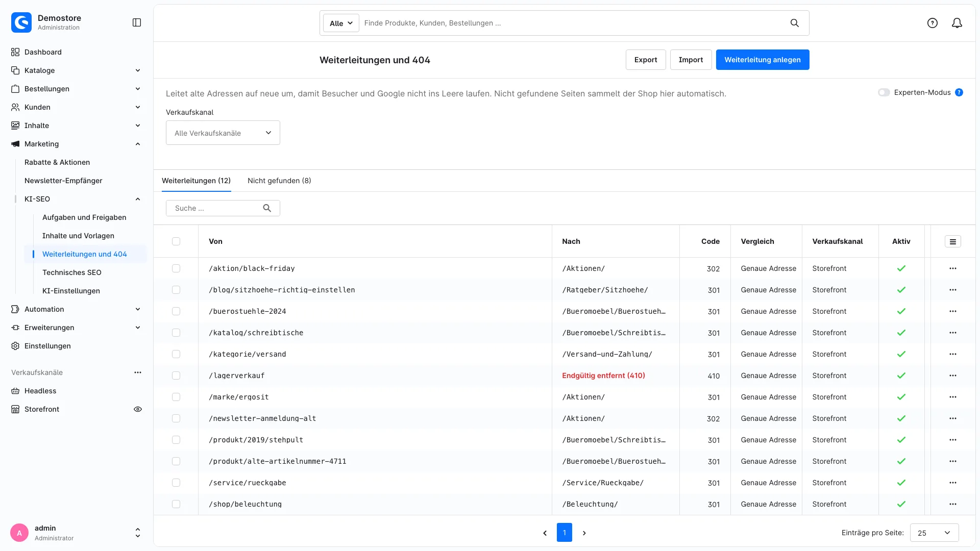Image resolution: width=980 pixels, height=551 pixels.
Task: Toggle Storefront visibility eye icon
Action: tap(138, 409)
